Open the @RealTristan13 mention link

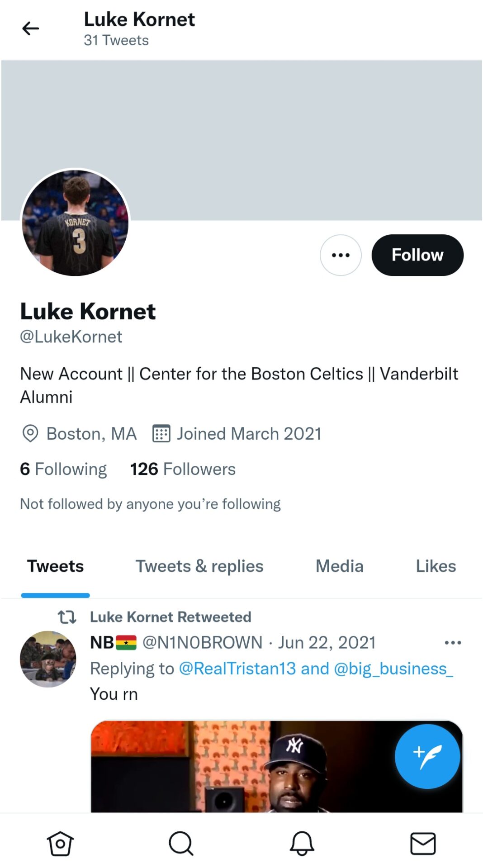point(237,668)
